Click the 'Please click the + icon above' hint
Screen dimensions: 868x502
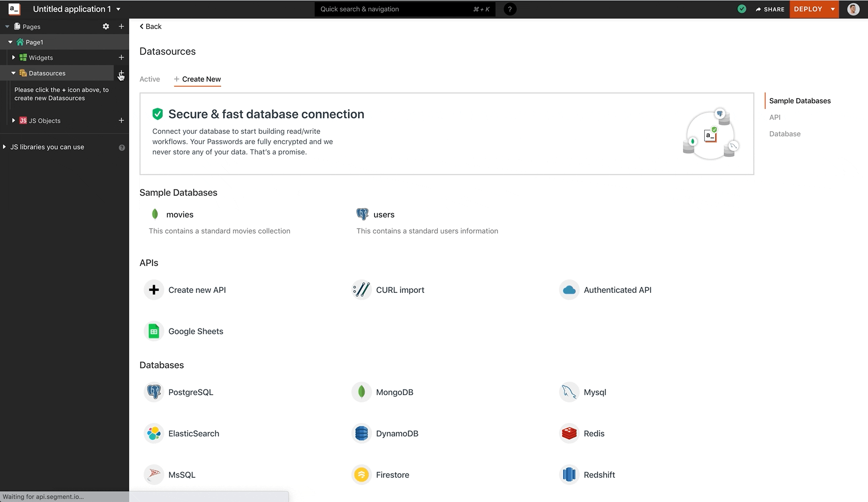(x=61, y=94)
